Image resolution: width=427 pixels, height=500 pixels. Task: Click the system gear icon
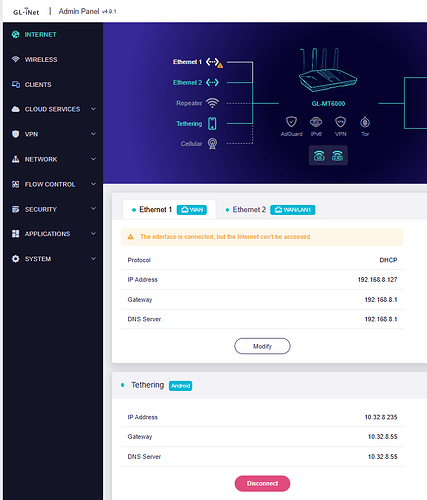pyautogui.click(x=15, y=259)
